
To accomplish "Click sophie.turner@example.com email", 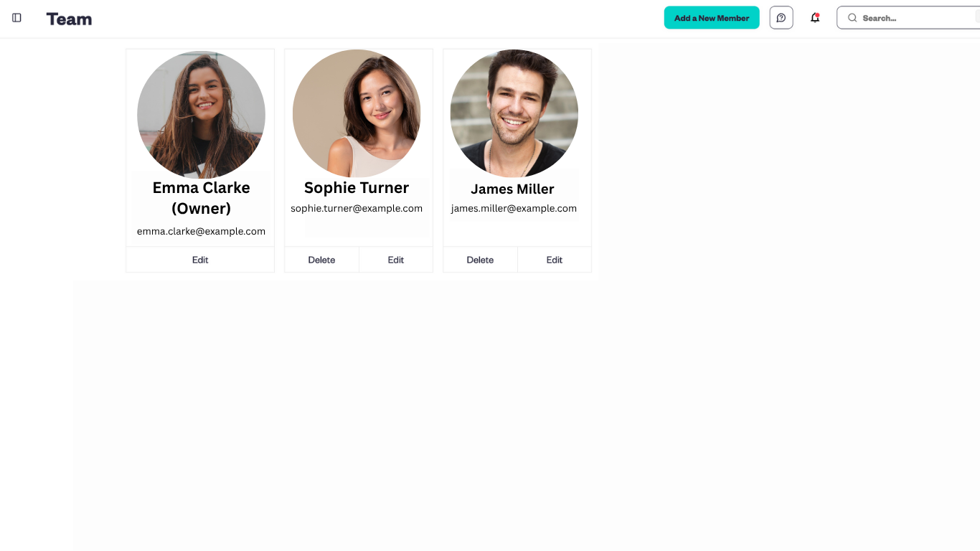I will pos(357,209).
